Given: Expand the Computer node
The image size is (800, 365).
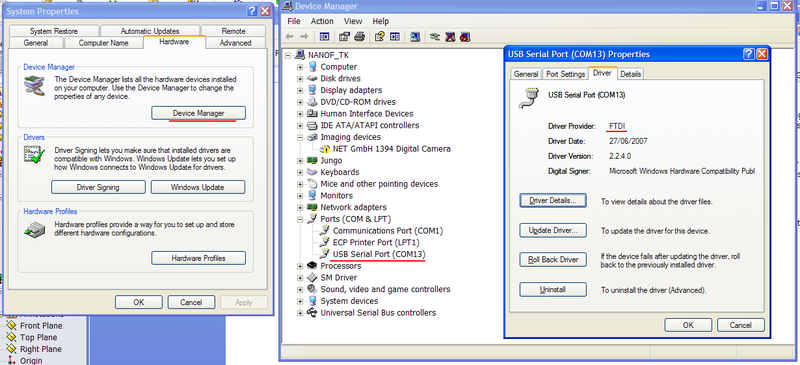Looking at the screenshot, I should (300, 67).
